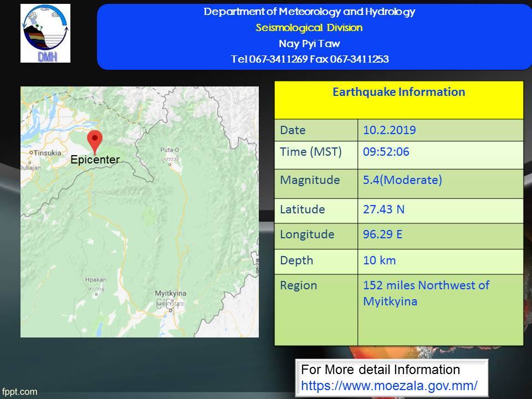Click the magnitude value 5.4(Moderate)
The width and height of the screenshot is (532, 399).
coord(402,180)
